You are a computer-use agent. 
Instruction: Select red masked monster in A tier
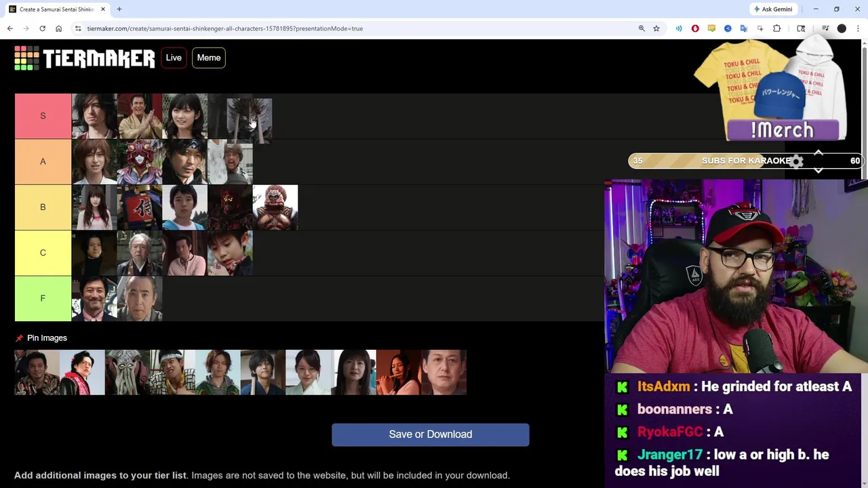click(140, 162)
